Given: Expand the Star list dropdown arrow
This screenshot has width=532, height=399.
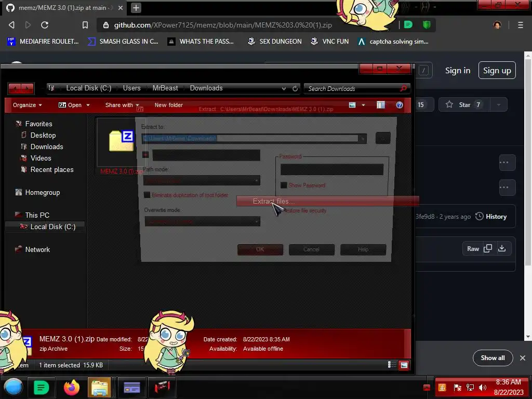Looking at the screenshot, I should [x=498, y=104].
